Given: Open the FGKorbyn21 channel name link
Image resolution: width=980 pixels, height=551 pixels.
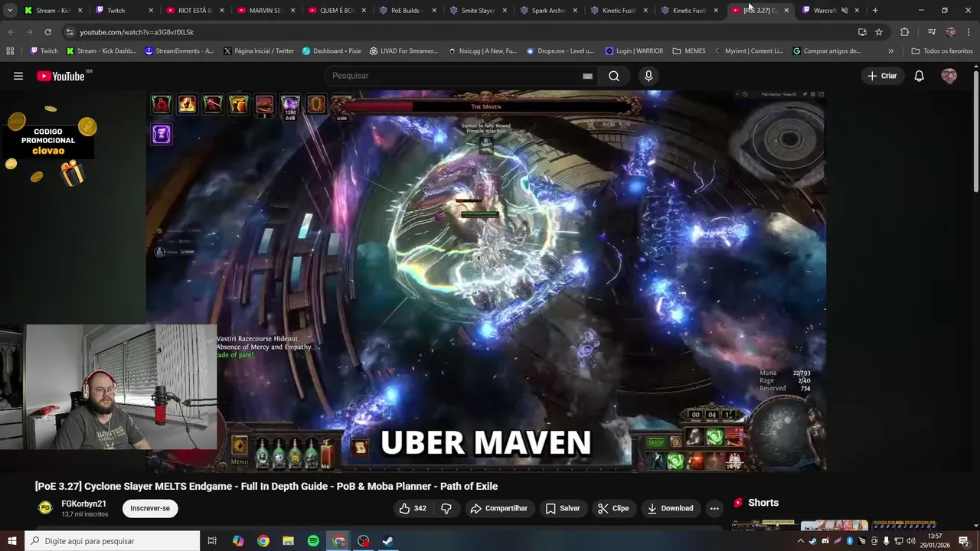Looking at the screenshot, I should (x=83, y=504).
